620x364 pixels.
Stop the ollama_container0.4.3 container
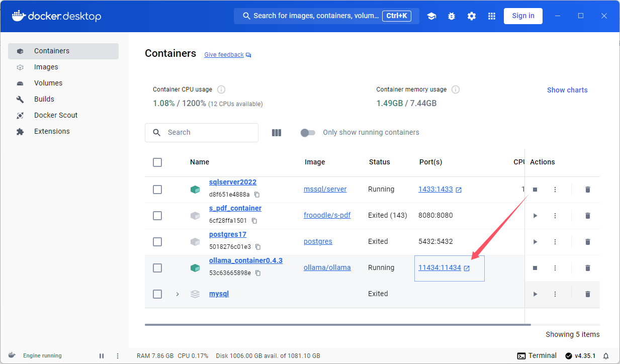click(535, 268)
